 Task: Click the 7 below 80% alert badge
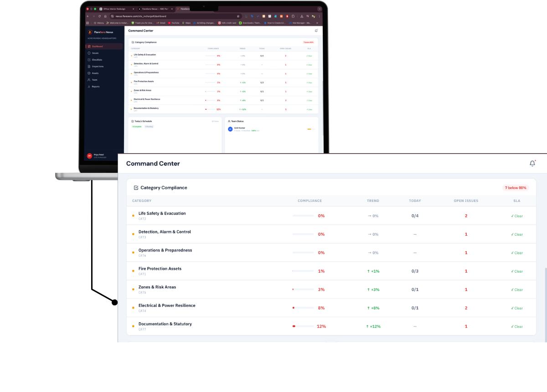tap(516, 187)
